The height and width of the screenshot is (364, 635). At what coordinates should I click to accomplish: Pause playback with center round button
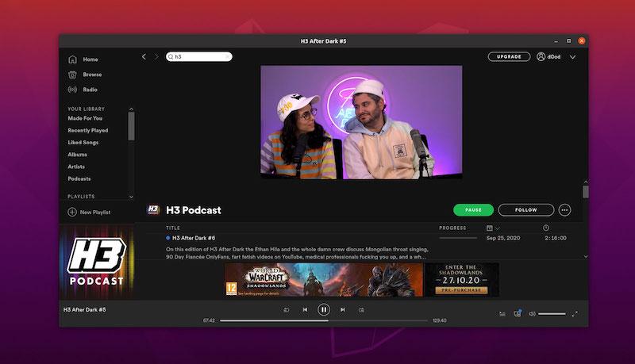pyautogui.click(x=324, y=310)
